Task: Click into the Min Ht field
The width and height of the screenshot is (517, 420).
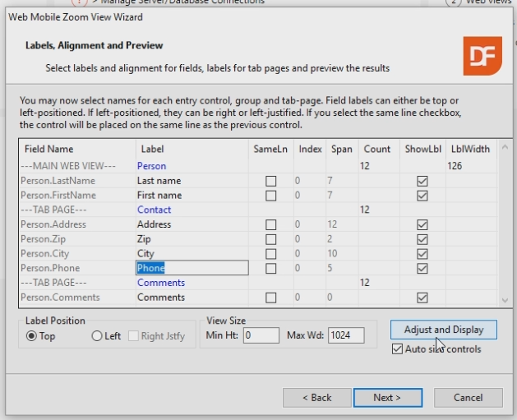Action: point(261,335)
